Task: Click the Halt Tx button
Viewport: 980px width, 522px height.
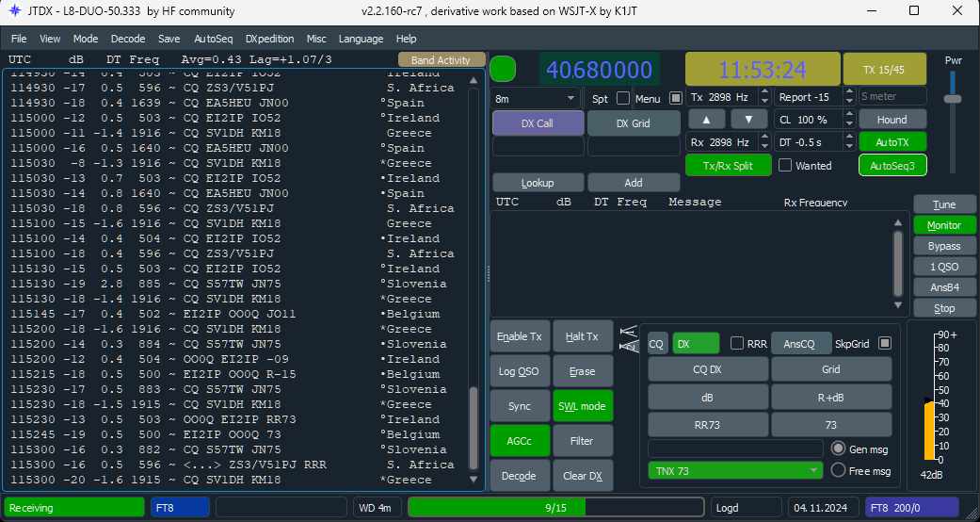Action: (583, 336)
